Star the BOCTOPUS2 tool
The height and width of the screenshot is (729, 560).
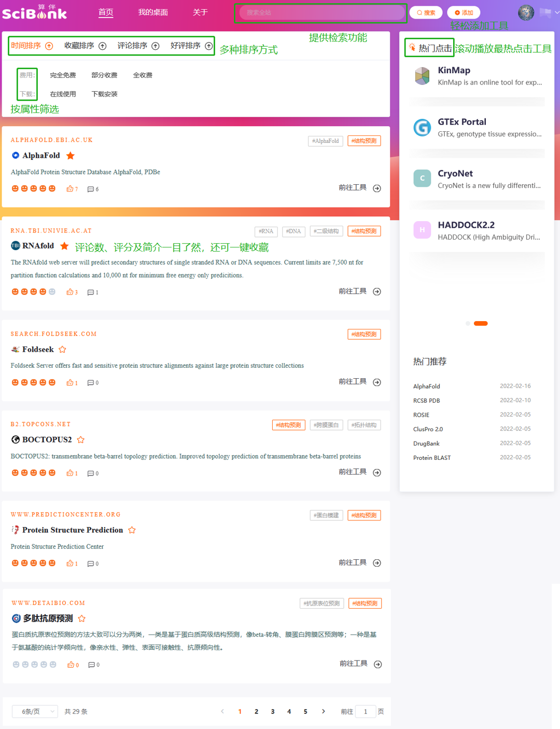[80, 440]
